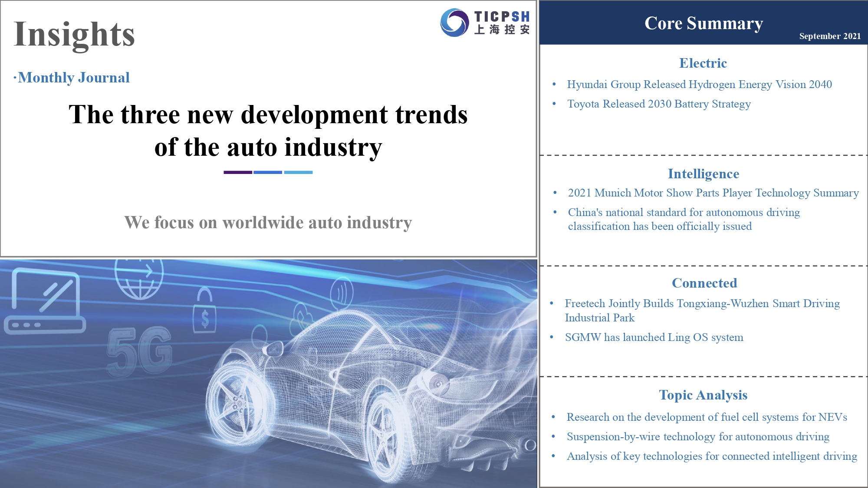Click the dollar padlock icon in the image

pyautogui.click(x=204, y=311)
